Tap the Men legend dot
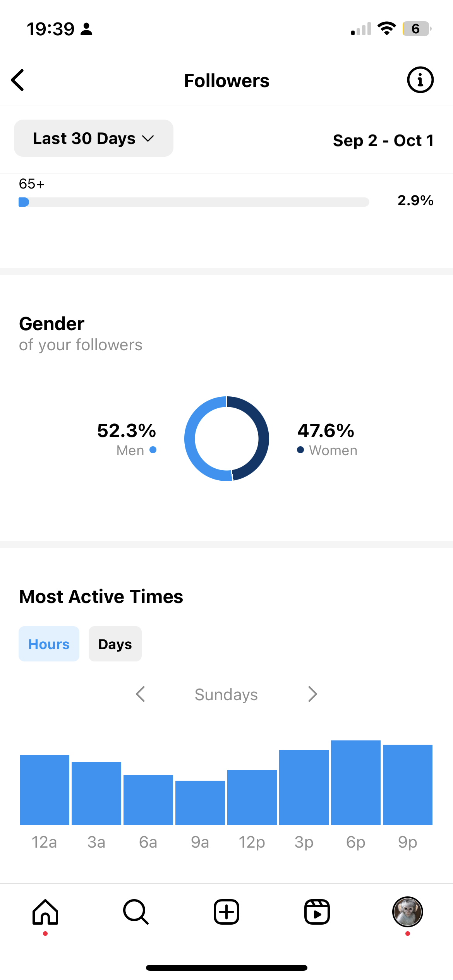The image size is (453, 980). click(x=153, y=450)
